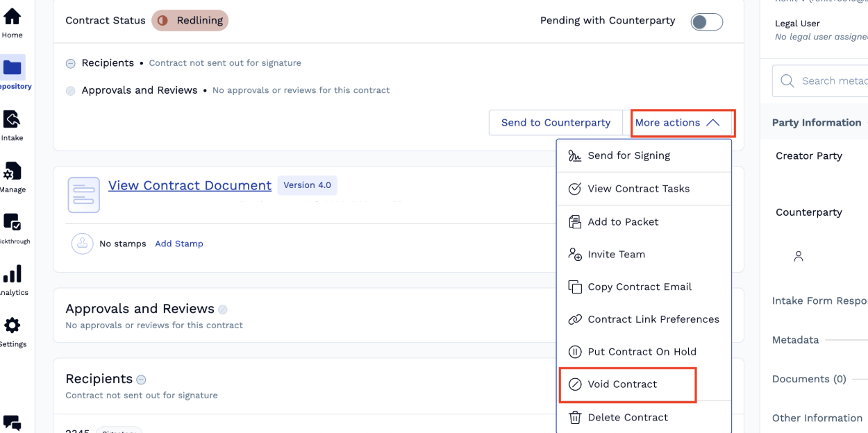Screen dimensions: 868x433
Task: Click the contract document thumbnail icon
Action: pos(83,194)
